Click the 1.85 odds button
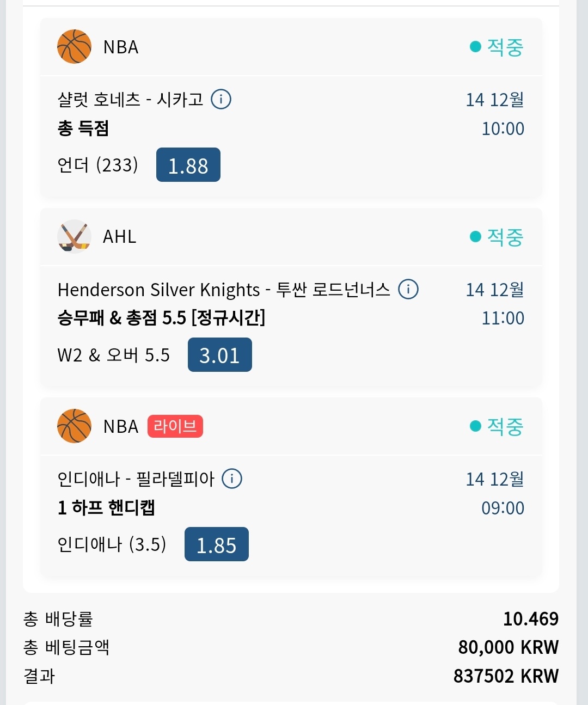Image resolution: width=588 pixels, height=705 pixels. pos(217,544)
